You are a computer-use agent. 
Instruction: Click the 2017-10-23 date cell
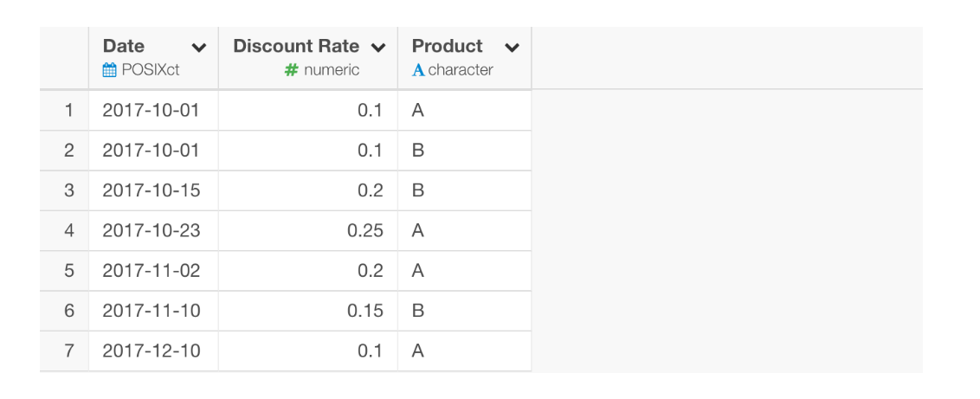coord(151,230)
